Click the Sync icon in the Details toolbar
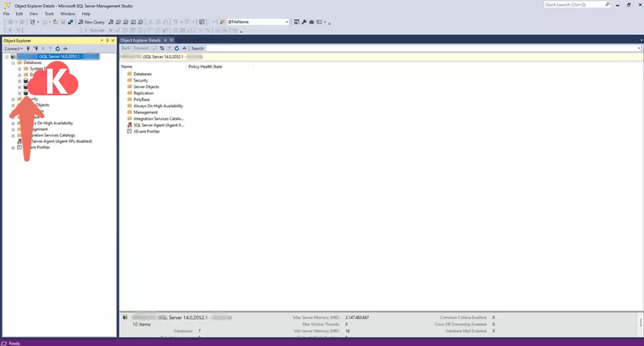This screenshot has height=346, width=644. 162,48
